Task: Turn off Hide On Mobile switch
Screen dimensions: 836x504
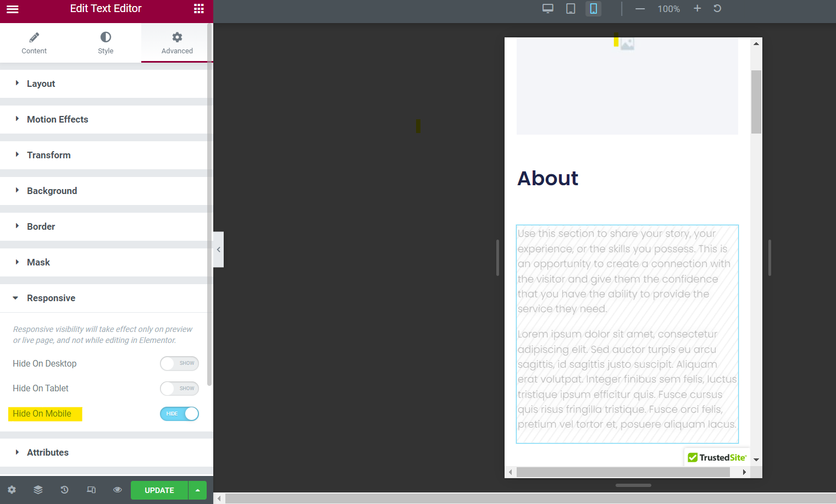Action: pos(179,414)
